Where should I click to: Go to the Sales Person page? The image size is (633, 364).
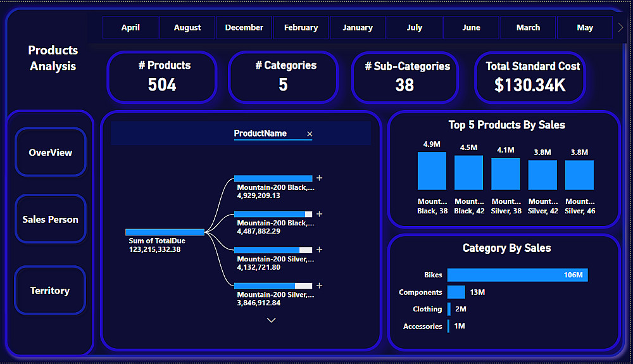(x=51, y=219)
